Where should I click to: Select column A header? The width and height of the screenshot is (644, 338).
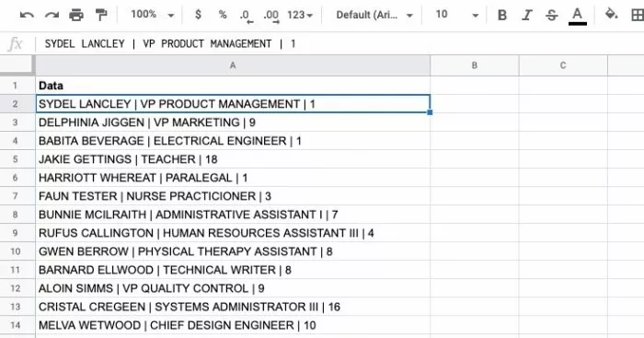tap(233, 65)
